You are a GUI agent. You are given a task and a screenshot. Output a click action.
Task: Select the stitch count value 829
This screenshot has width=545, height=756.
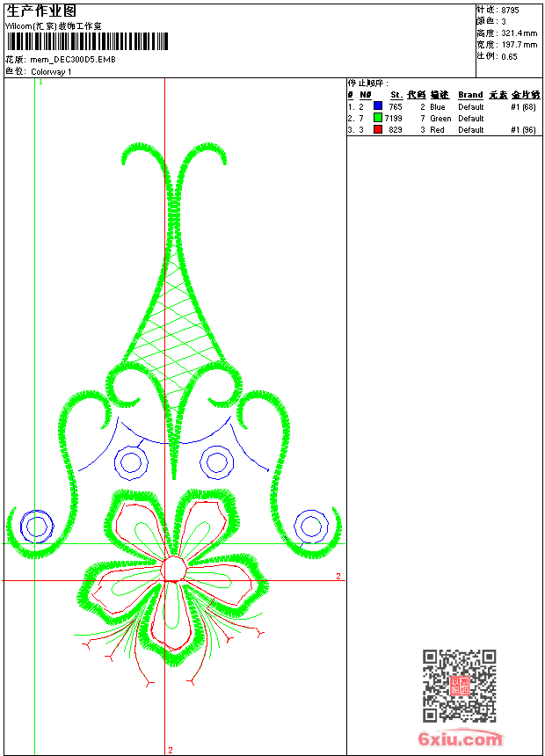click(x=395, y=130)
